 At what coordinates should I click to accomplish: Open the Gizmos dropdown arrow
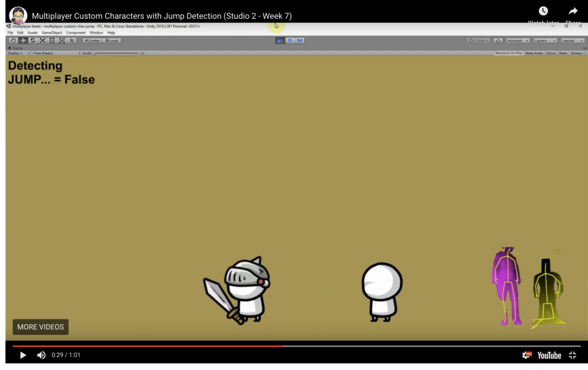coord(584,53)
